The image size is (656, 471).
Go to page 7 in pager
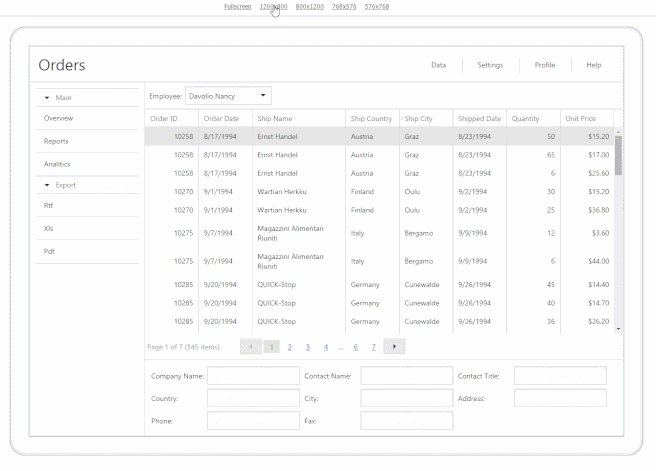pos(373,347)
